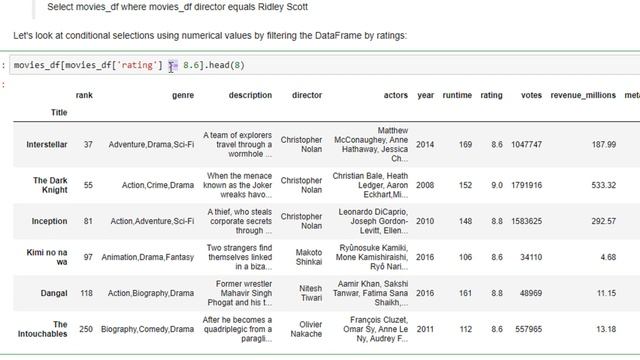Image resolution: width=640 pixels, height=360 pixels.
Task: Select the Inception row title
Action: (x=49, y=221)
